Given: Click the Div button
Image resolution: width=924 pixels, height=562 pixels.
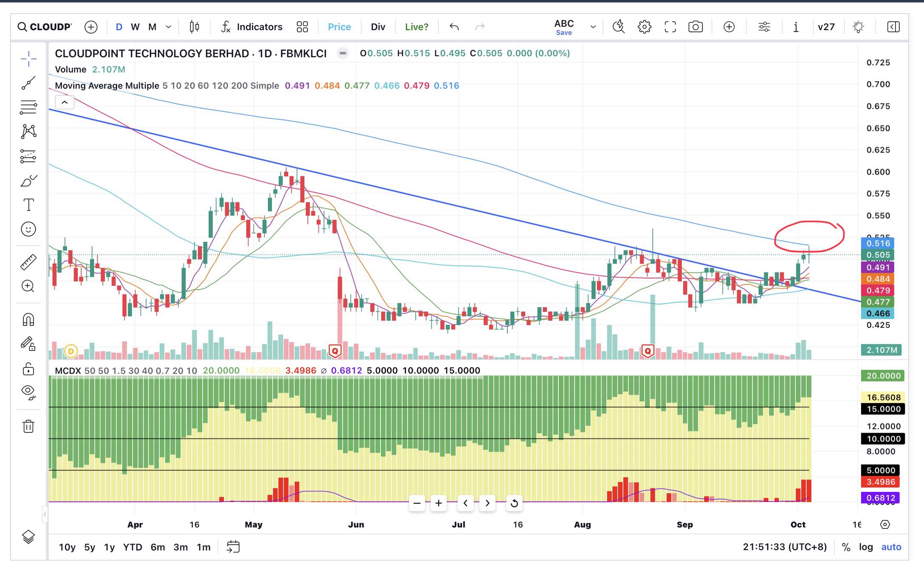Looking at the screenshot, I should (x=378, y=27).
